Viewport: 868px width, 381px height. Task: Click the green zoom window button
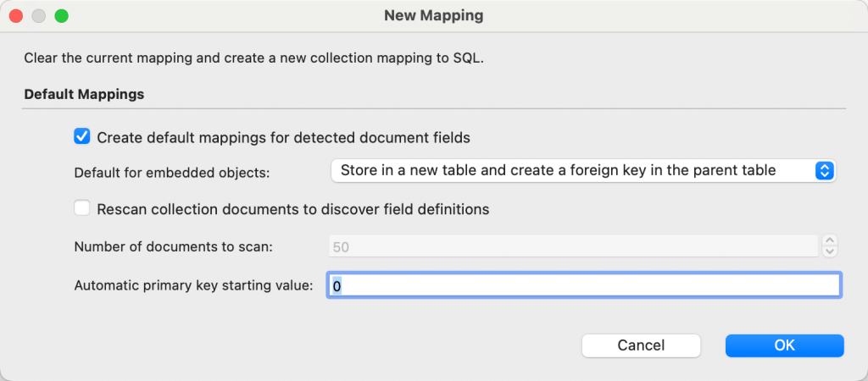61,16
